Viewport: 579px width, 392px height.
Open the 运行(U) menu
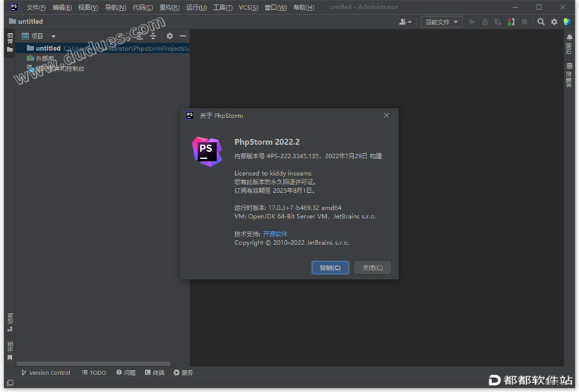tap(196, 7)
